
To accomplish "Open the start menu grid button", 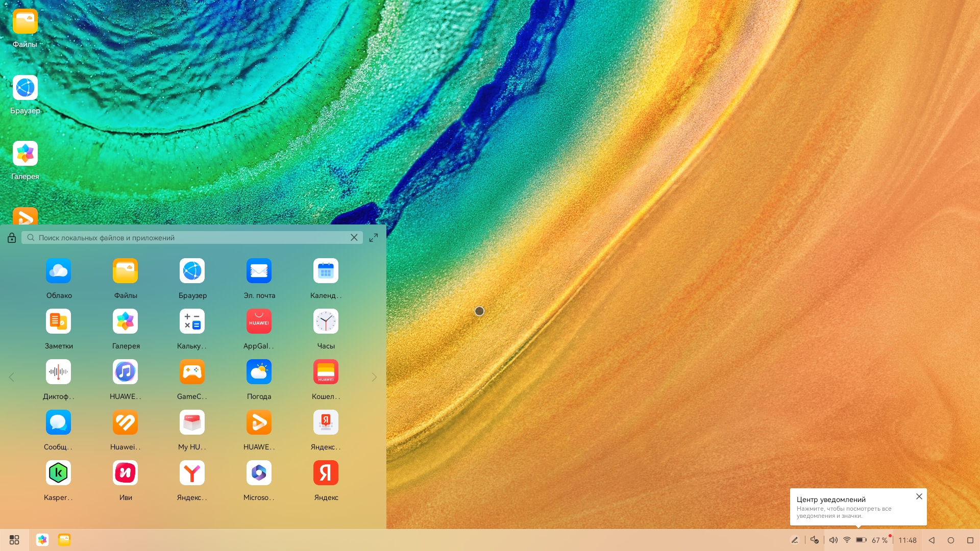I will coord(14,540).
